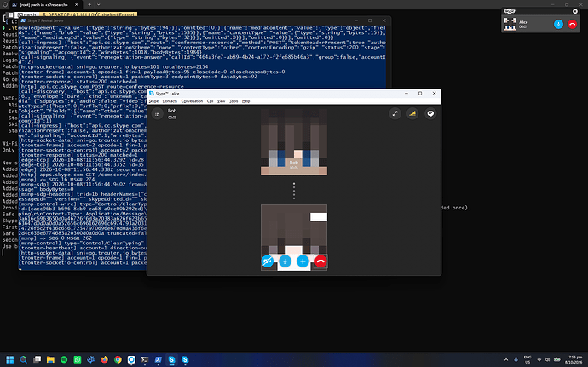Open Windows Start menu
Viewport: 588px width, 367px height.
(9, 359)
